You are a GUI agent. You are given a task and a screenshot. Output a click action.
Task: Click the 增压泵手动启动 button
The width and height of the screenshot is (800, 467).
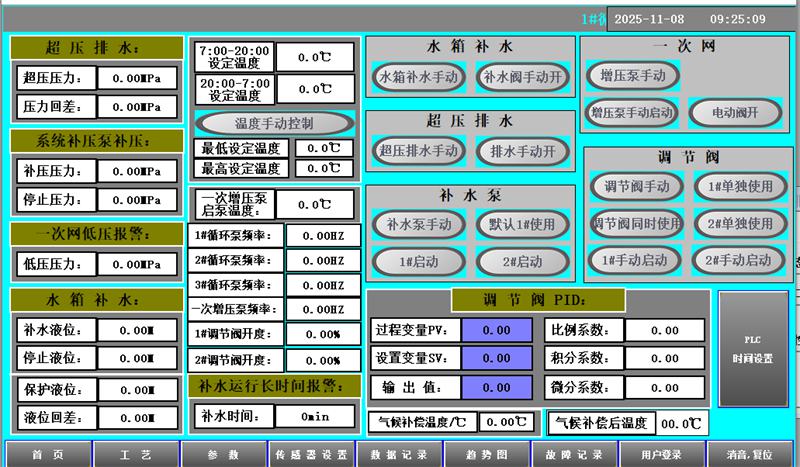click(x=632, y=112)
